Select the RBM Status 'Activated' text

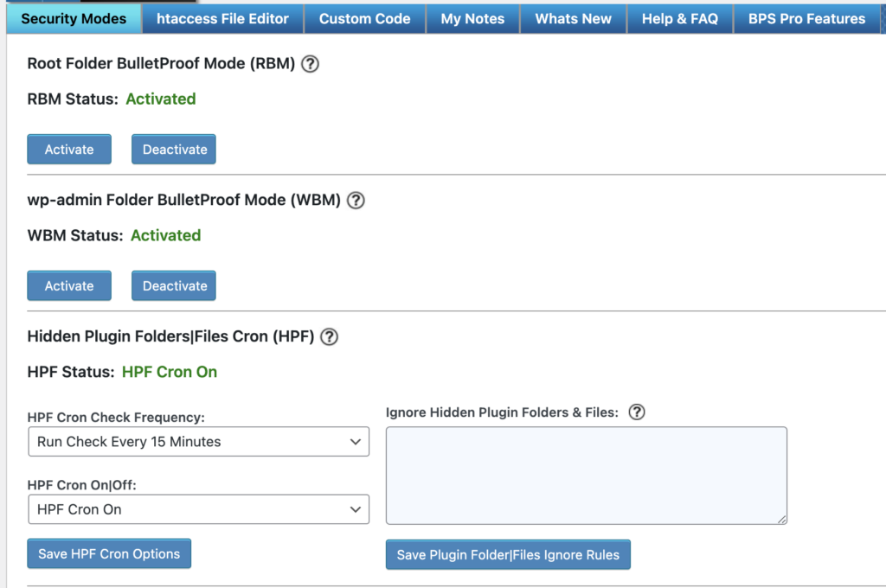coord(160,99)
